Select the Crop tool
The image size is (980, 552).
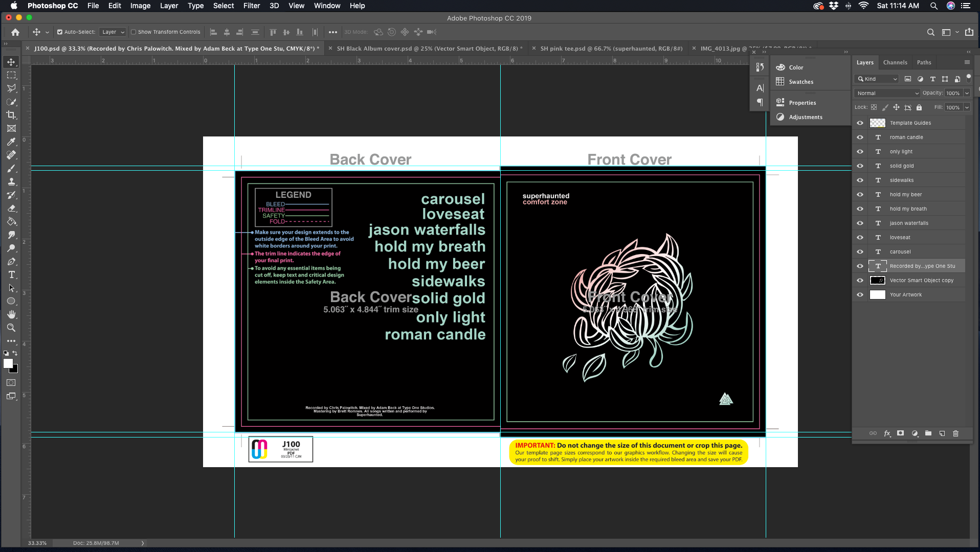coord(11,115)
